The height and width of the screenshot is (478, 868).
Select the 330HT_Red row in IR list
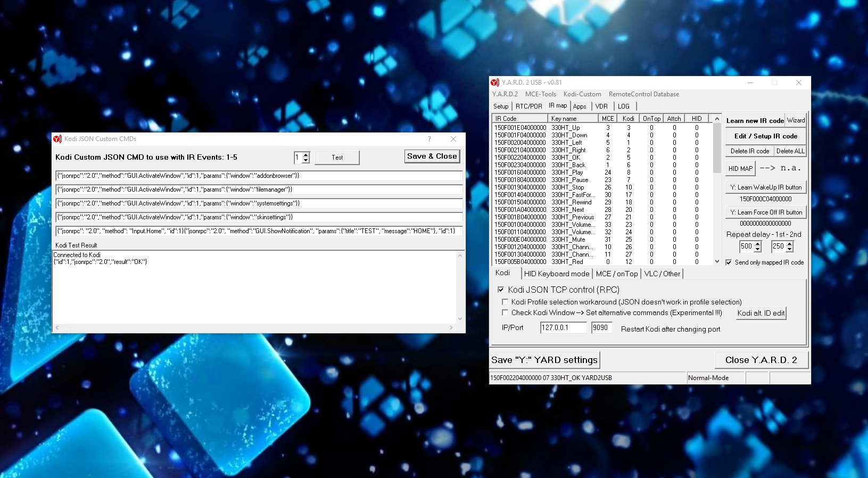tap(602, 262)
